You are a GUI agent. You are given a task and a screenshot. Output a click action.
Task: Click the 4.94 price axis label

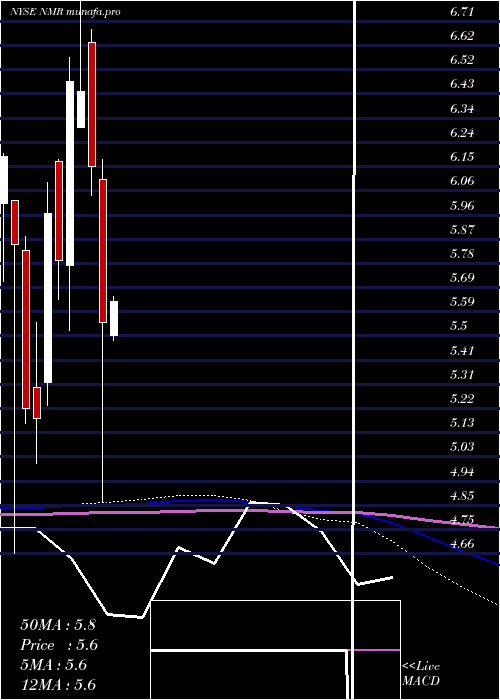coord(462,472)
